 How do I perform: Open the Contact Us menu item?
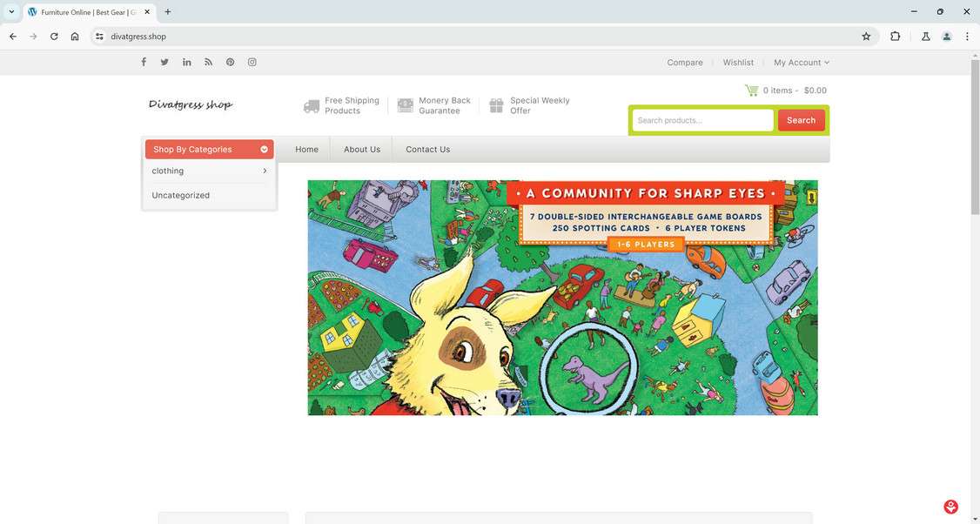coord(427,150)
